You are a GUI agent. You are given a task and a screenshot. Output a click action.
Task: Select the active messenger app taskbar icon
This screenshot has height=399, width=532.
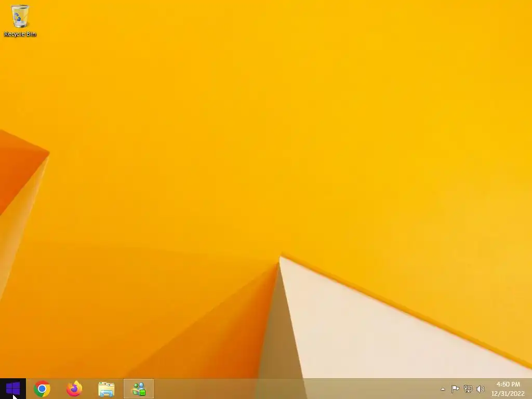(x=139, y=389)
